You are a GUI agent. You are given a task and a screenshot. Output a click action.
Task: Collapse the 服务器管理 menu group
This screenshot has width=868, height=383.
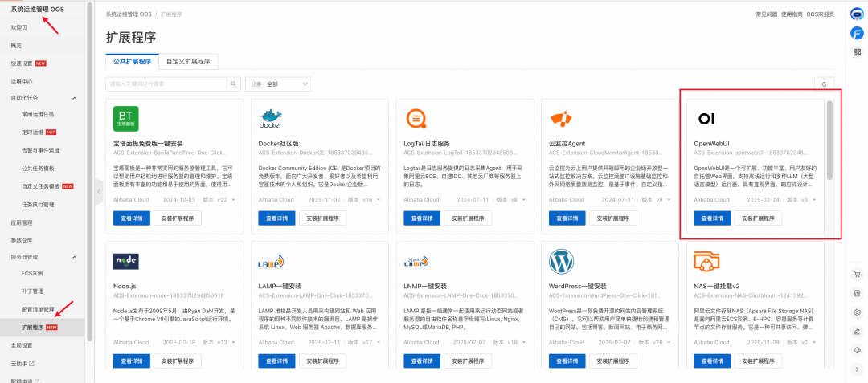point(75,257)
